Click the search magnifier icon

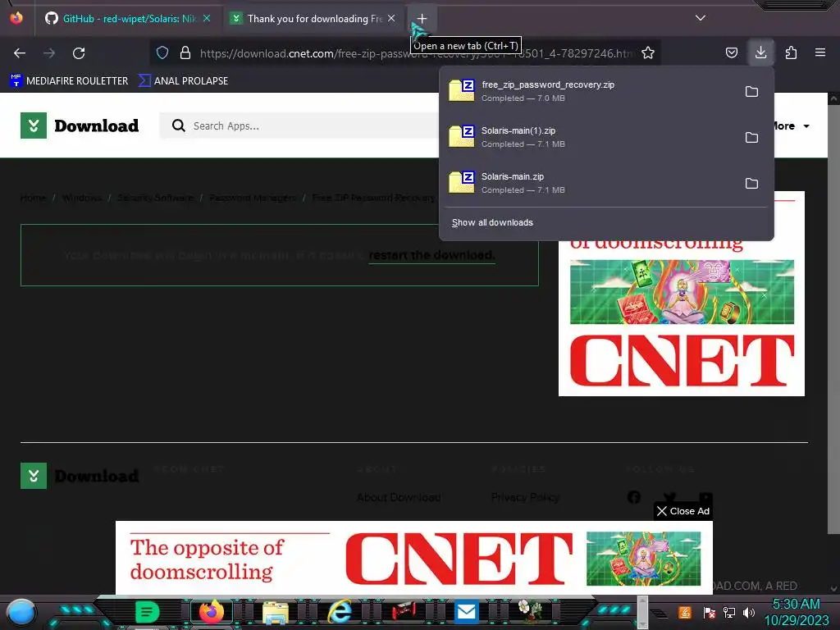(178, 126)
